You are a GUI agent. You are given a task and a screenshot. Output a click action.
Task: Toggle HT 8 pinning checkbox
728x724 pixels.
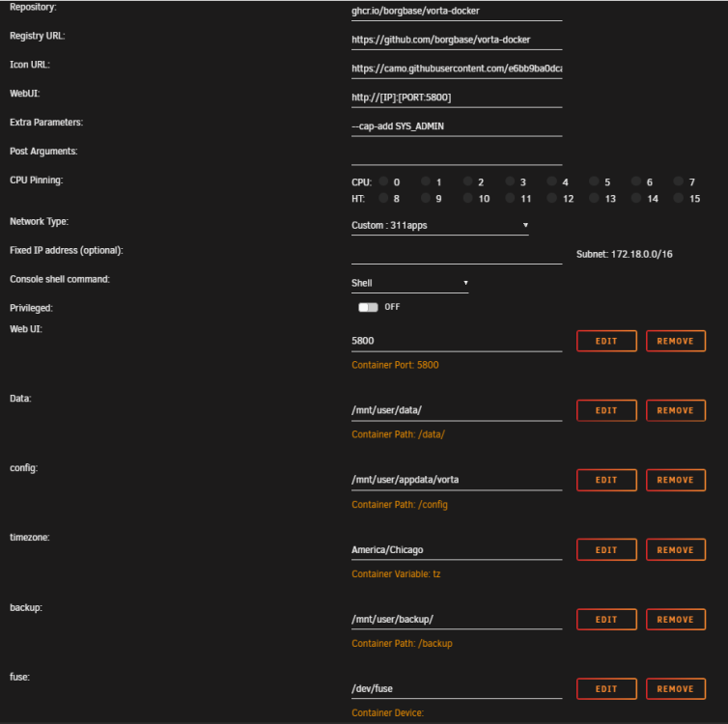coord(383,198)
